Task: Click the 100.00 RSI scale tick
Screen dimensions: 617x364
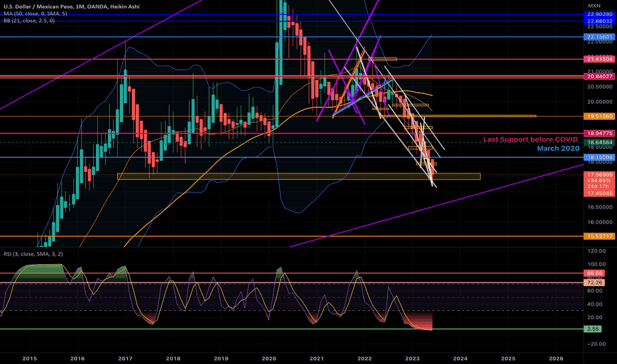Action: [x=596, y=264]
